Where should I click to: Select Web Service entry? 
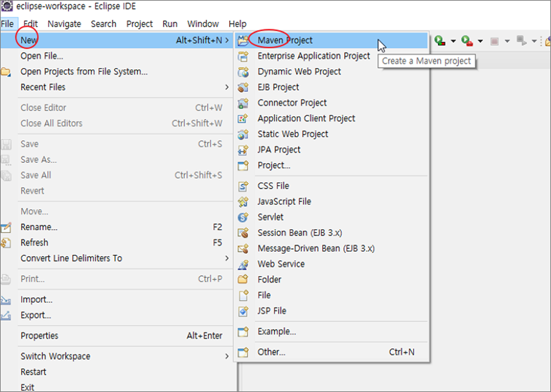tap(281, 264)
